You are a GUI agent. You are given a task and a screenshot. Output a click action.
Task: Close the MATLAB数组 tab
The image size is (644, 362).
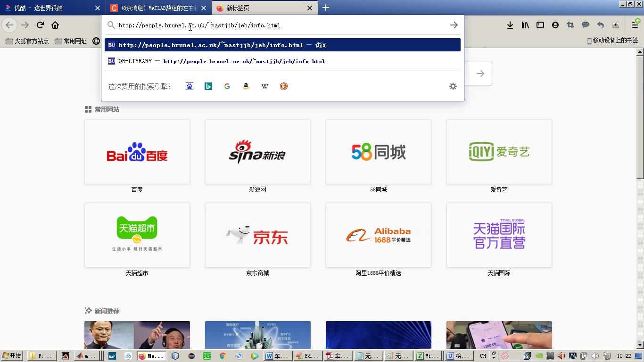204,8
